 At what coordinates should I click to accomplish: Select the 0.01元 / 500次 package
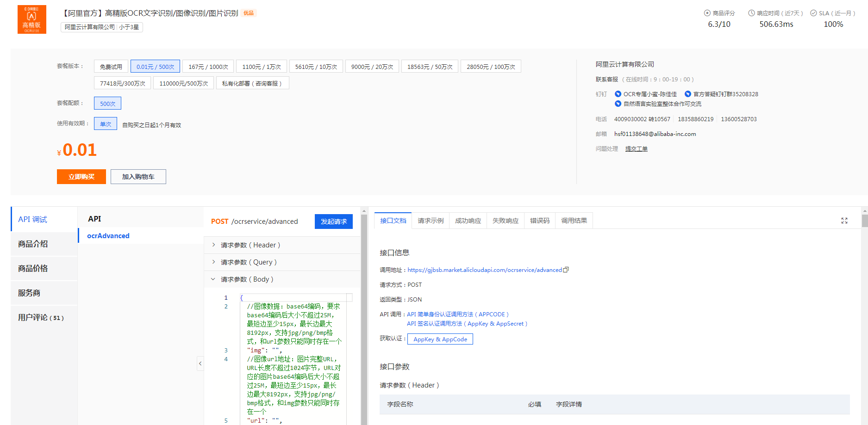tap(155, 67)
